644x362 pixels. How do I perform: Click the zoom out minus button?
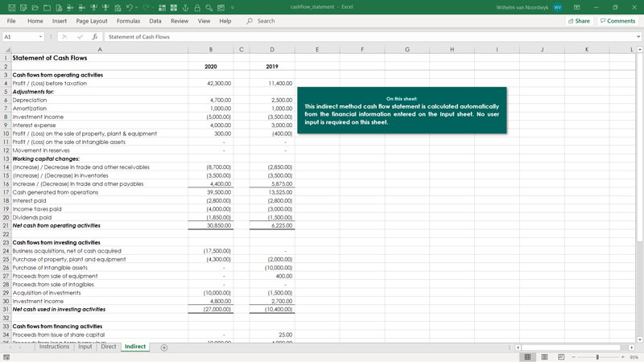573,357
